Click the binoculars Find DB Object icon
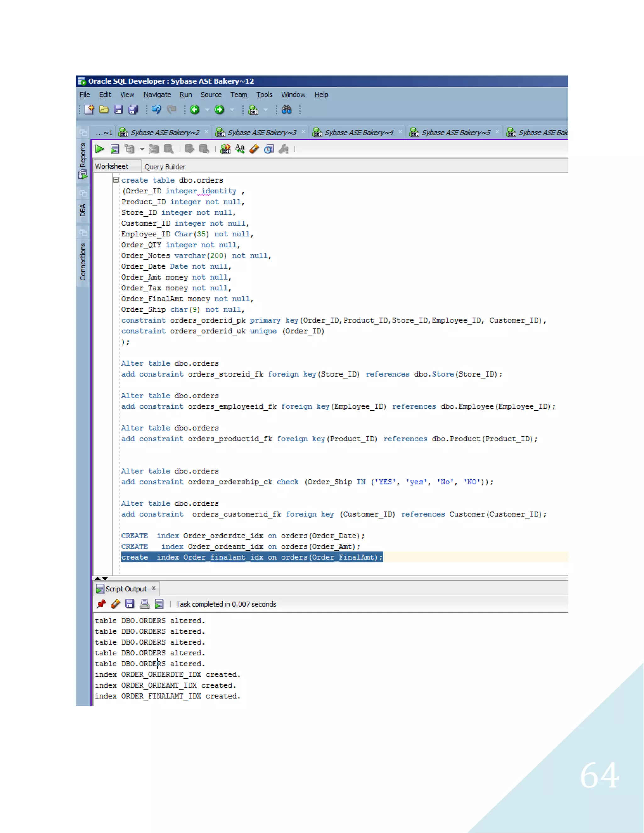This screenshot has width=644, height=833. click(x=286, y=110)
